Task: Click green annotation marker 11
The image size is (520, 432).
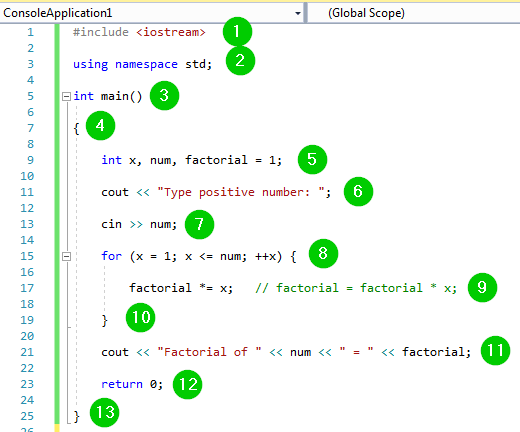Action: click(x=495, y=350)
